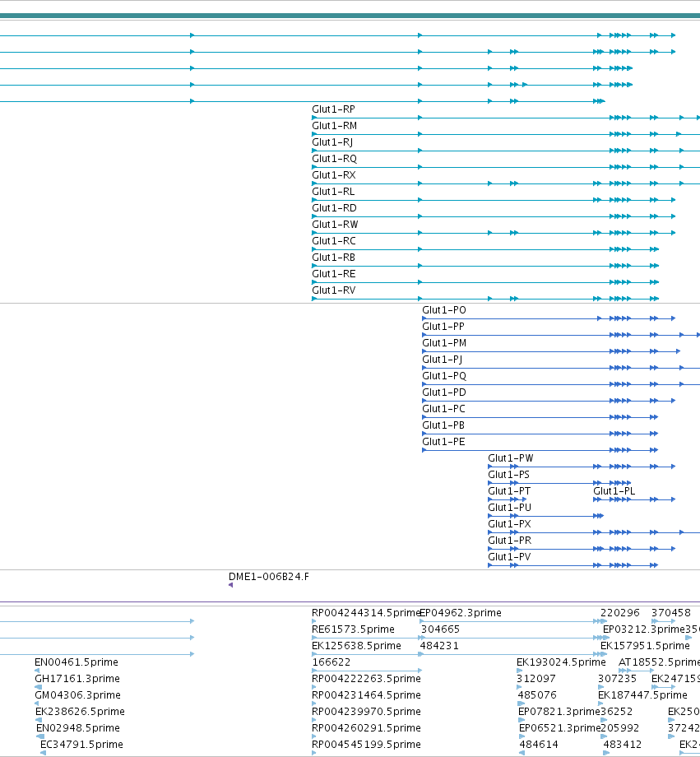Click the EC34791.5prime EST label
Image resolution: width=700 pixels, height=757 pixels.
point(81,744)
